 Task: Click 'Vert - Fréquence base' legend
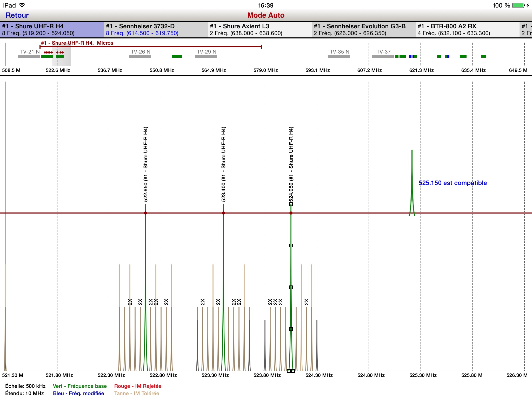[80, 386]
